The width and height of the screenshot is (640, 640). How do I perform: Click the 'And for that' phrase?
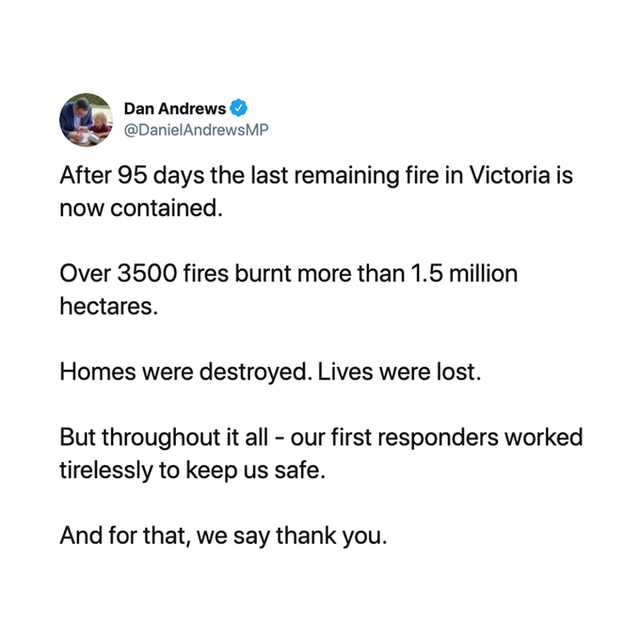point(121,535)
